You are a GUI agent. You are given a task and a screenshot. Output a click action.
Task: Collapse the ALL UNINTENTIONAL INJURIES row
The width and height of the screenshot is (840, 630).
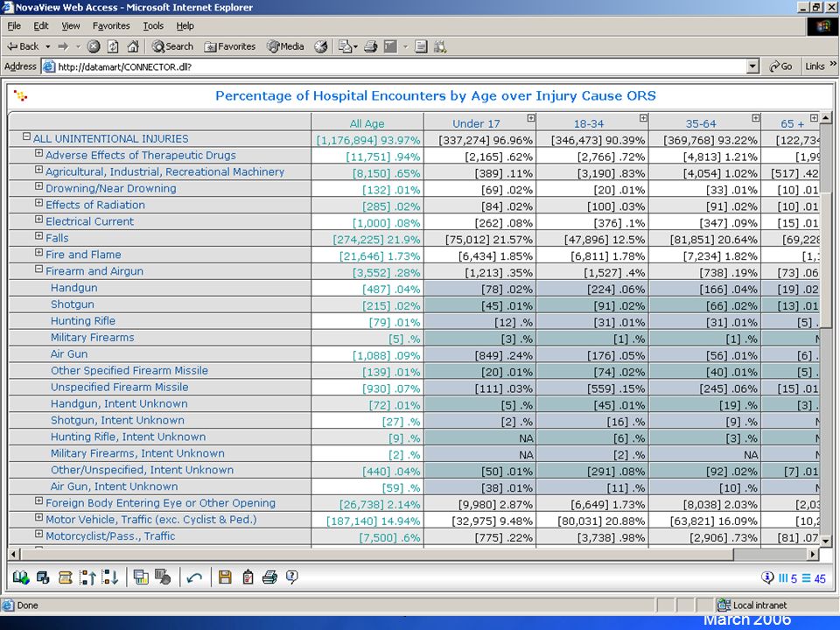[x=26, y=137]
